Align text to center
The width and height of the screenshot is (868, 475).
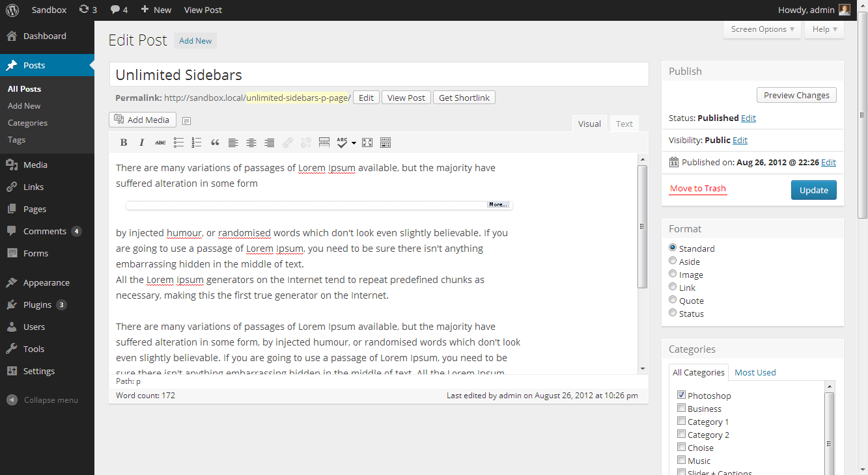coord(251,142)
